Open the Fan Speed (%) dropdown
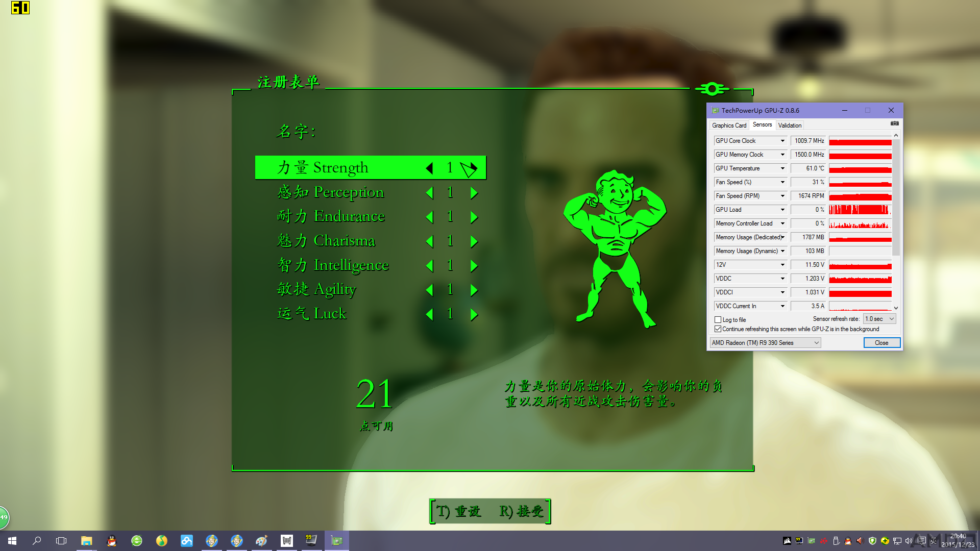 click(782, 182)
